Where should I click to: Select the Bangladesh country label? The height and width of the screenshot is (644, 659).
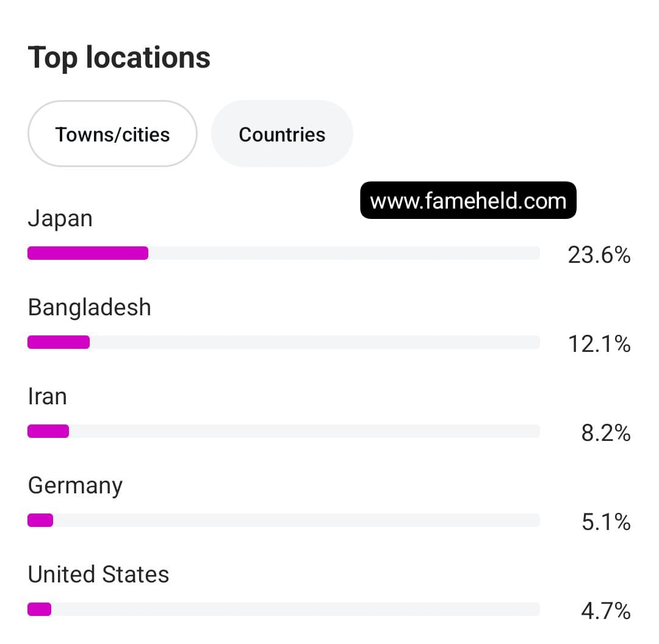point(90,307)
